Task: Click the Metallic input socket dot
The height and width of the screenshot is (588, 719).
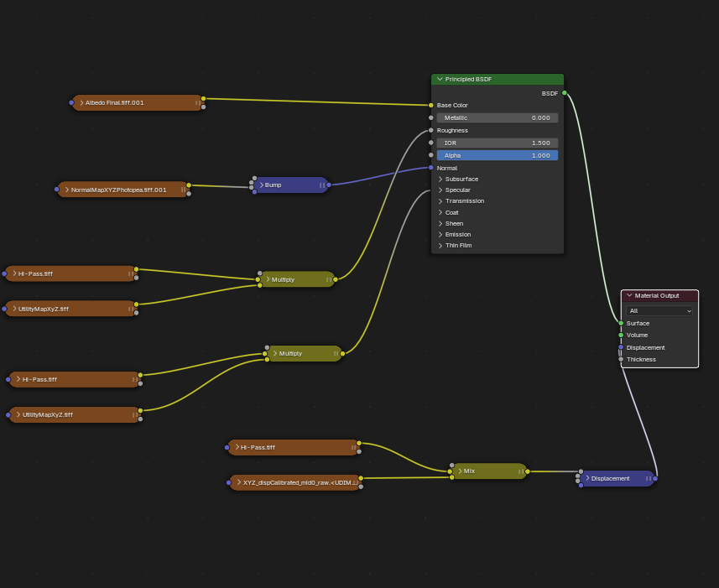Action: click(x=431, y=117)
